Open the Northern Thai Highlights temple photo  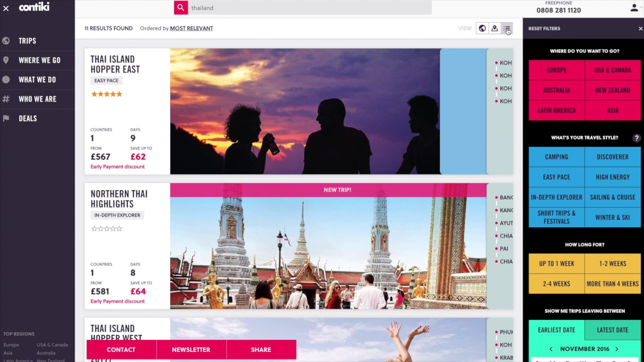click(x=328, y=253)
